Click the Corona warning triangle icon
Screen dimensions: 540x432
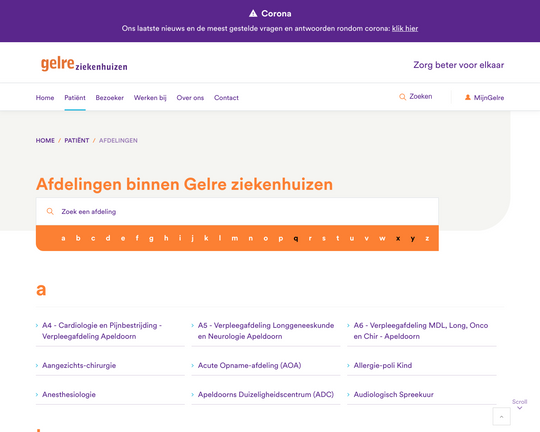[x=253, y=13]
